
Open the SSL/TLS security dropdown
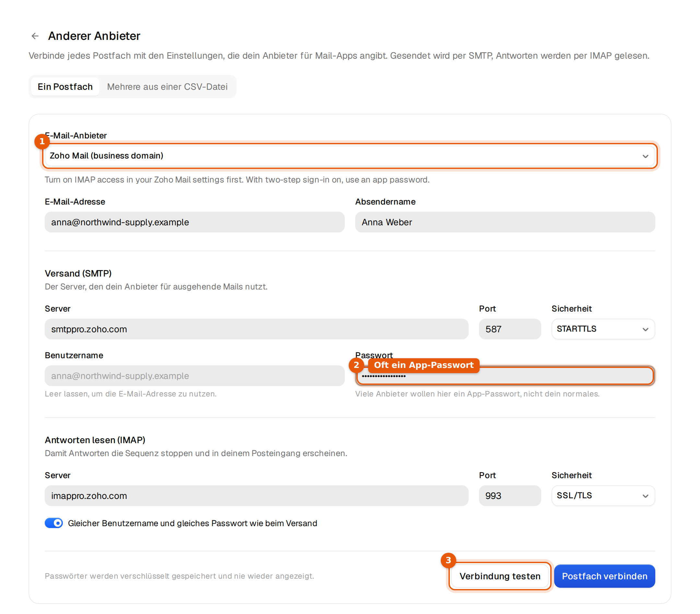point(603,495)
